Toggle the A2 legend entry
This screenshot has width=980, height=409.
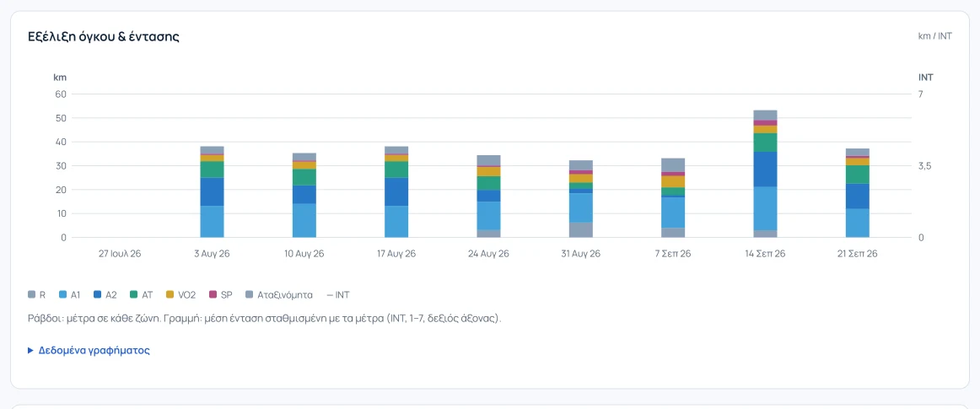[x=105, y=294]
